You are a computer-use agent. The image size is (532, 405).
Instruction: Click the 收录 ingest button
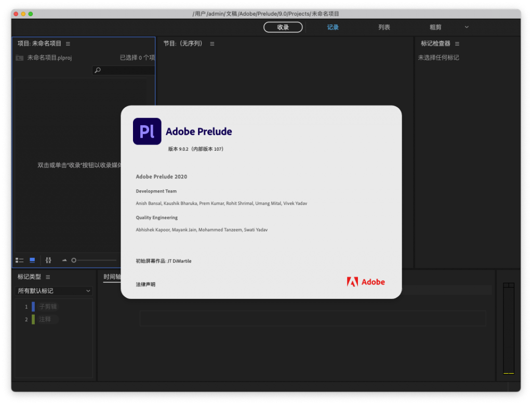[283, 27]
